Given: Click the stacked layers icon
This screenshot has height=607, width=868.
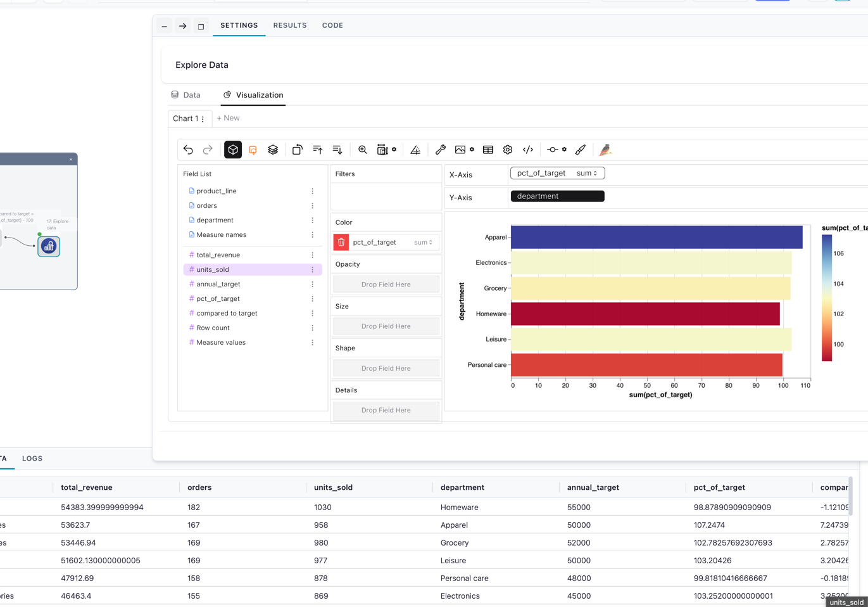Looking at the screenshot, I should pyautogui.click(x=273, y=150).
